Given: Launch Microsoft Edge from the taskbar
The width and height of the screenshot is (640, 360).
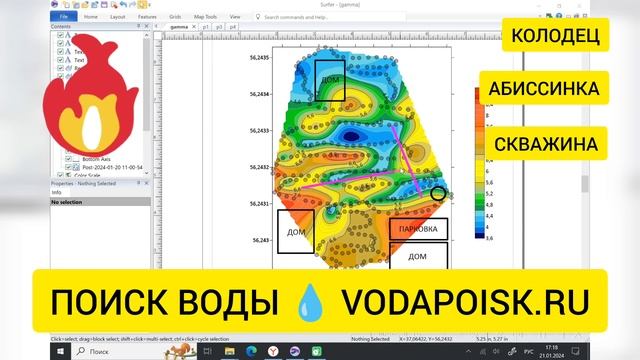Looking at the screenshot, I should point(251,351).
